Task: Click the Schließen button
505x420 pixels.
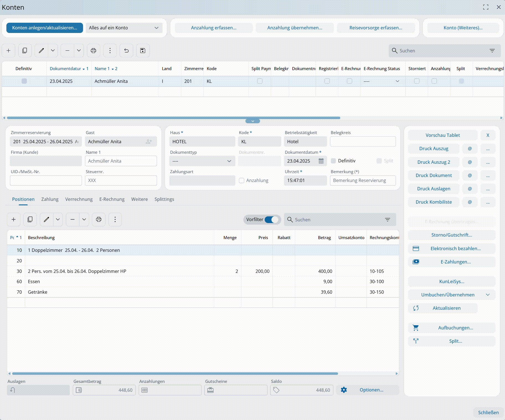Action: coord(488,413)
